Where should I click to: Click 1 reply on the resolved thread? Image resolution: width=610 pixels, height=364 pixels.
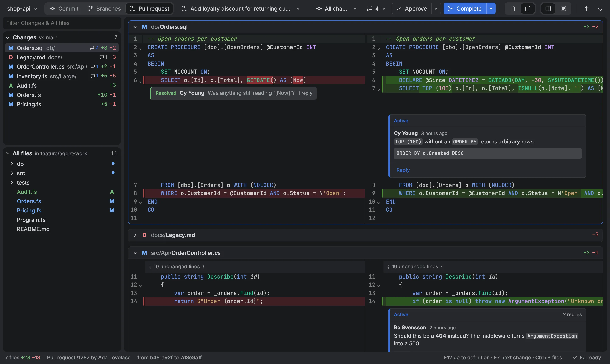(305, 93)
